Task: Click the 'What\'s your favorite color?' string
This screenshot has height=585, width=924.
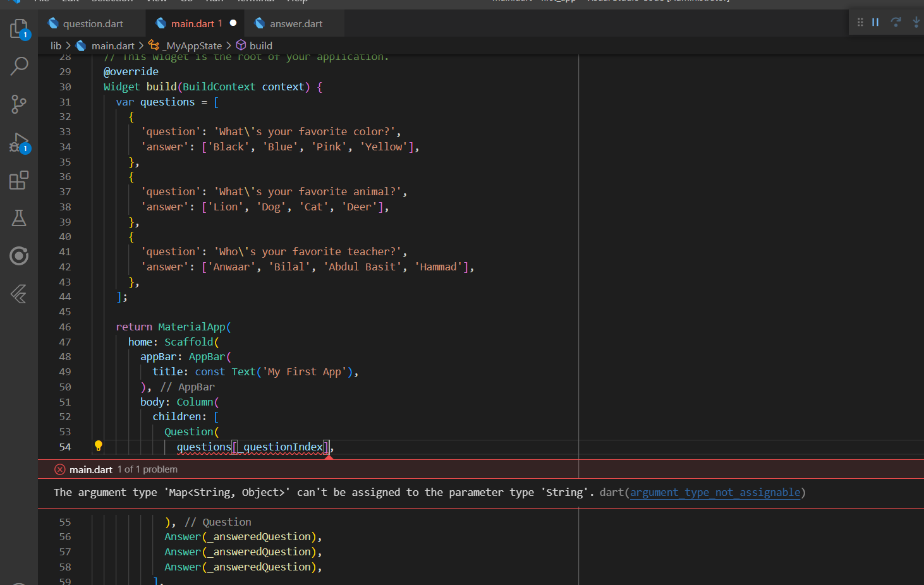Action: click(305, 131)
